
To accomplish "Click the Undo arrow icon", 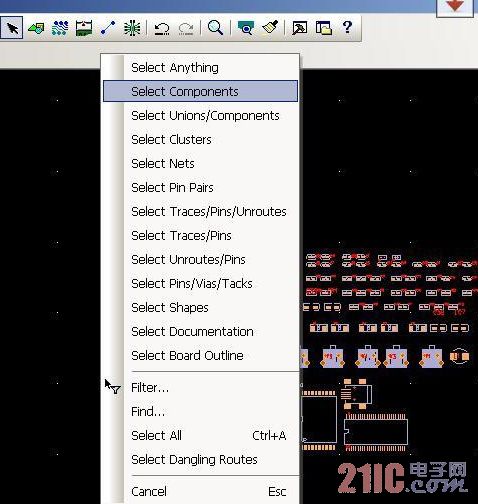I will coord(162,28).
